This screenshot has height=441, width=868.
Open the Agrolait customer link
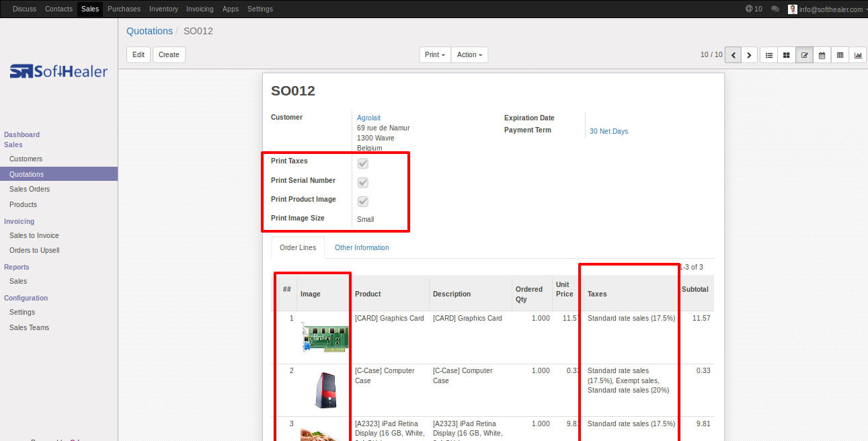point(368,118)
